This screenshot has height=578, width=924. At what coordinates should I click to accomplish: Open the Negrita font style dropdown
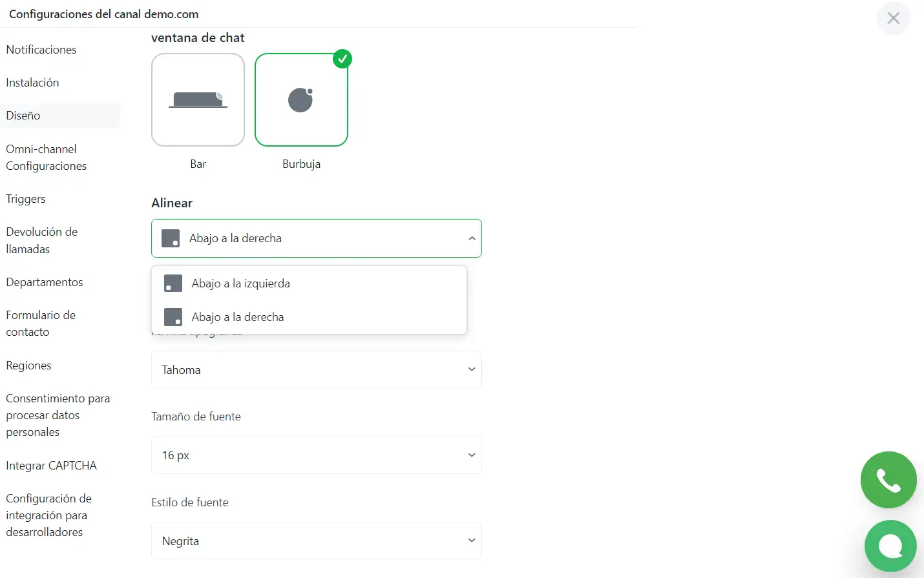(x=316, y=541)
